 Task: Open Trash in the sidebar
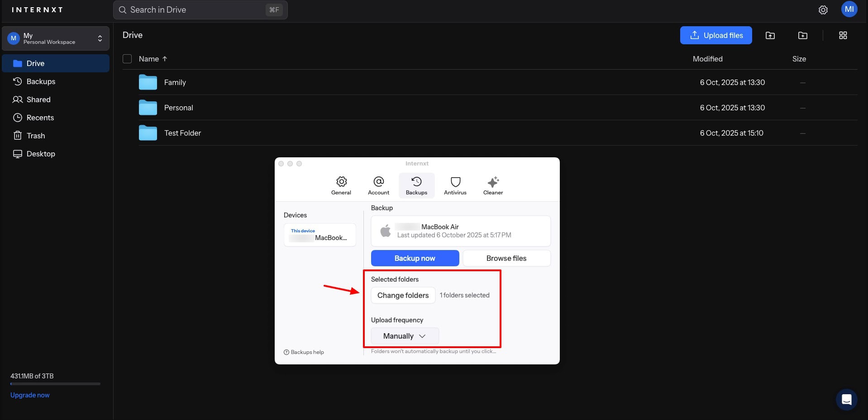(56, 136)
